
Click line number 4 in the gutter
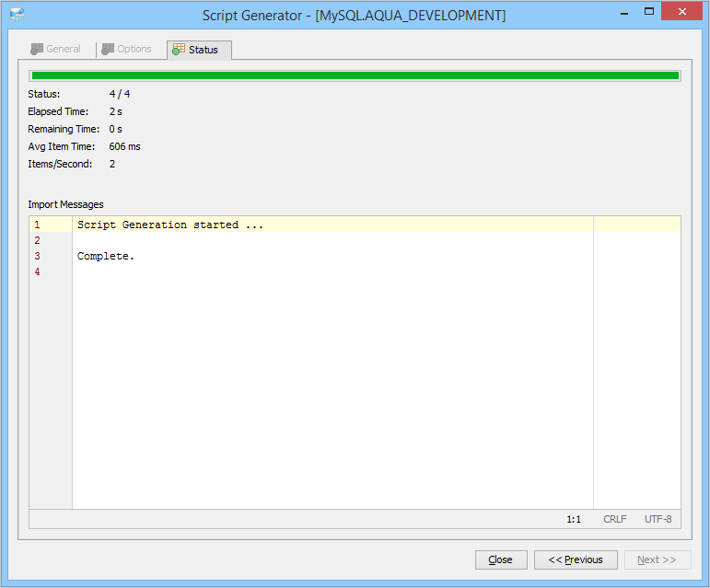point(37,271)
